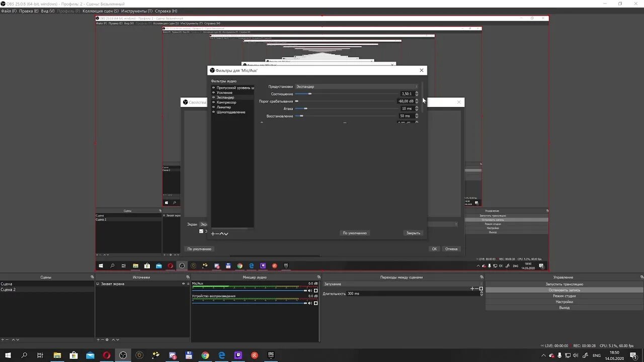The width and height of the screenshot is (644, 362).
Task: Step the Порог срабатывания -60,00 dB arrows
Action: pos(417,101)
